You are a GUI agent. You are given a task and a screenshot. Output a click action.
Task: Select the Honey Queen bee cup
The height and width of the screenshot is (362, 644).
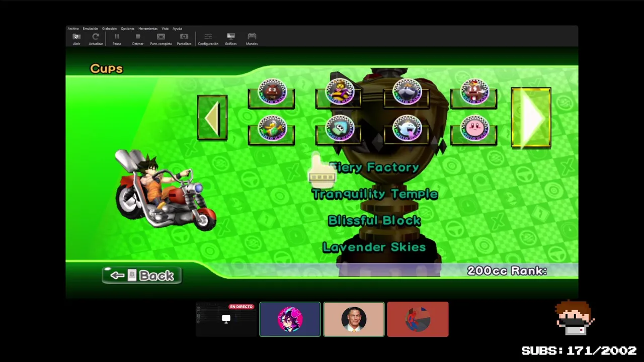[339, 94]
